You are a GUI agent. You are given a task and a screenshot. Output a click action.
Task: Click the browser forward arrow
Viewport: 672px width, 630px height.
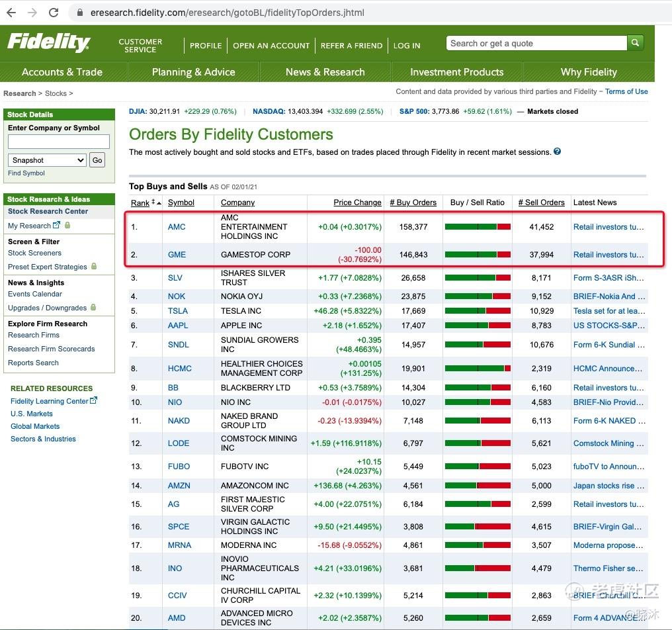click(x=32, y=13)
